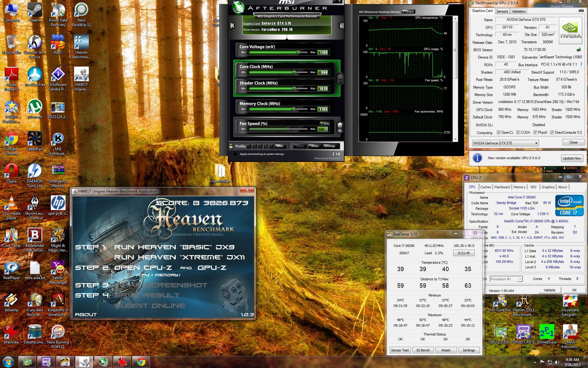Open Heaven Benchmark desktop shortcut

81,47
